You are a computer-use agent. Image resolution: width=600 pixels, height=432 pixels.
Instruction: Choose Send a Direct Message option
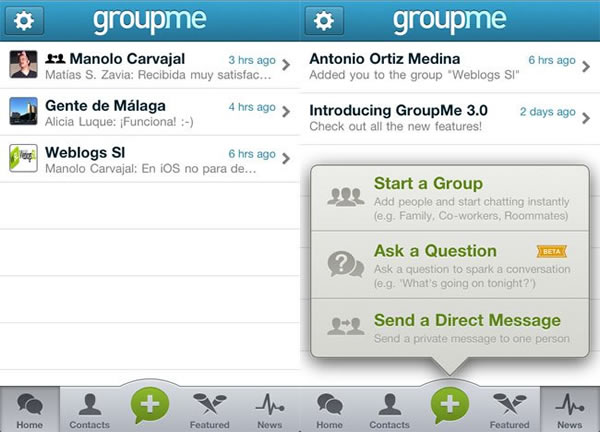(450, 328)
